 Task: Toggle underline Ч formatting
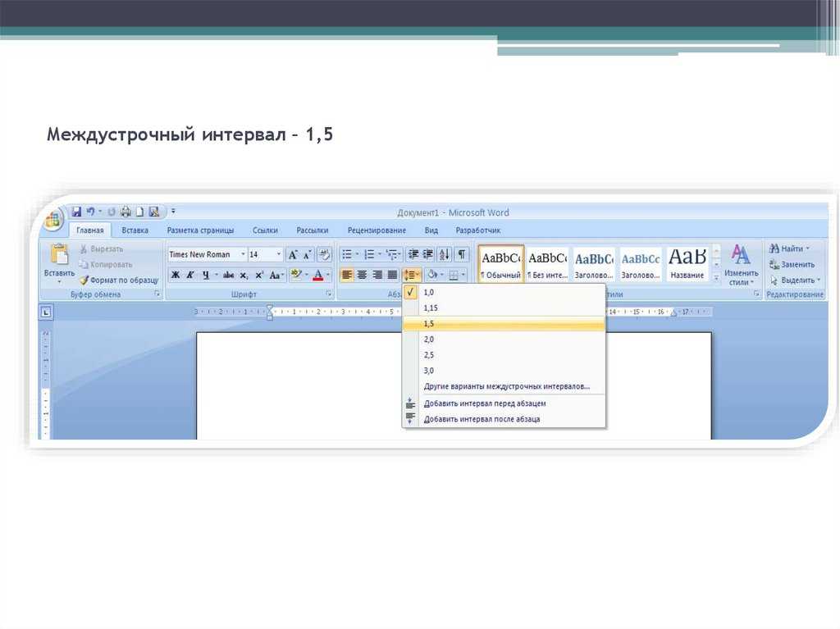coord(205,276)
